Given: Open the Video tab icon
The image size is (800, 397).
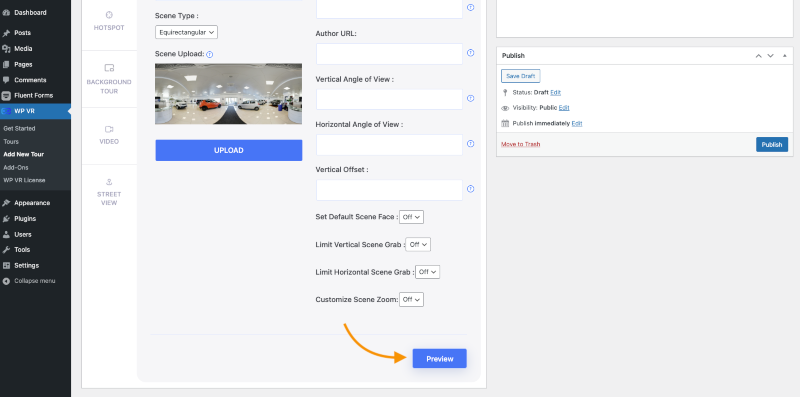Looking at the screenshot, I should (109, 129).
